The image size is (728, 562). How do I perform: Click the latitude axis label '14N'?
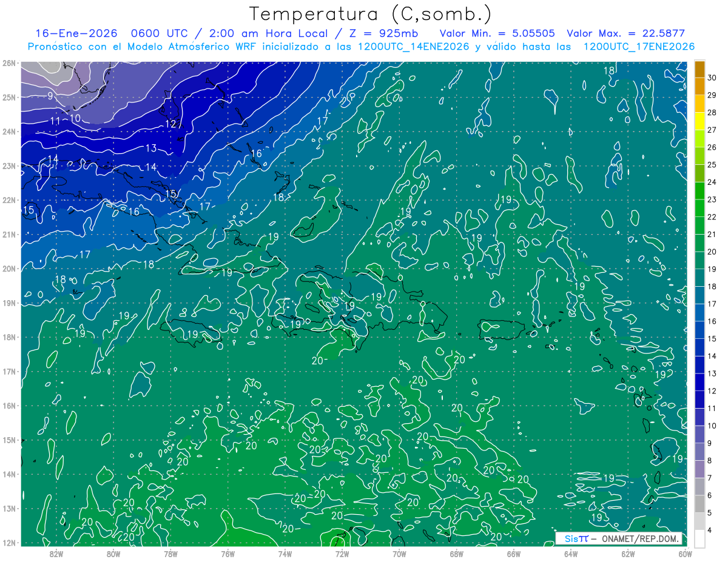tap(9, 474)
